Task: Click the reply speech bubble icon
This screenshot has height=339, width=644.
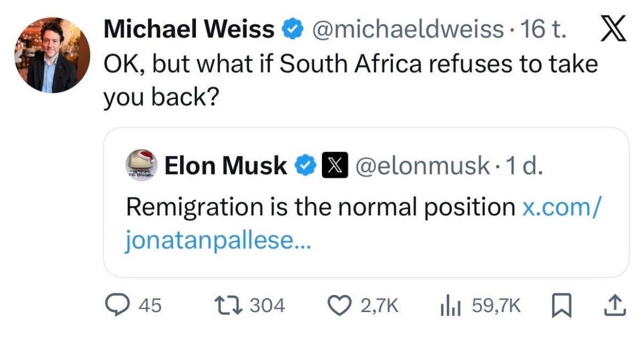Action: tap(116, 305)
